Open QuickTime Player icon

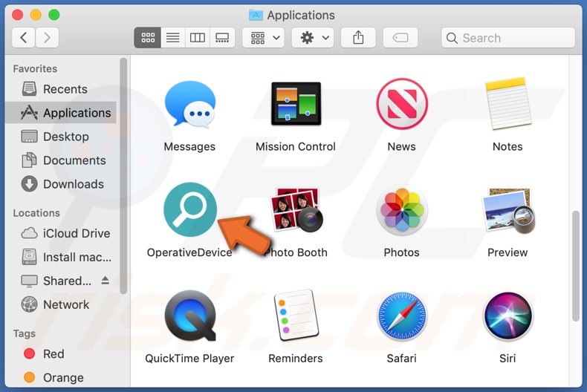(189, 316)
